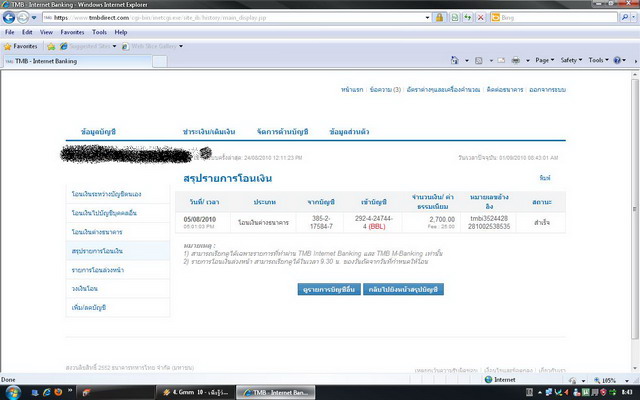Open the Tools dropdown in command bar

pos(599,61)
